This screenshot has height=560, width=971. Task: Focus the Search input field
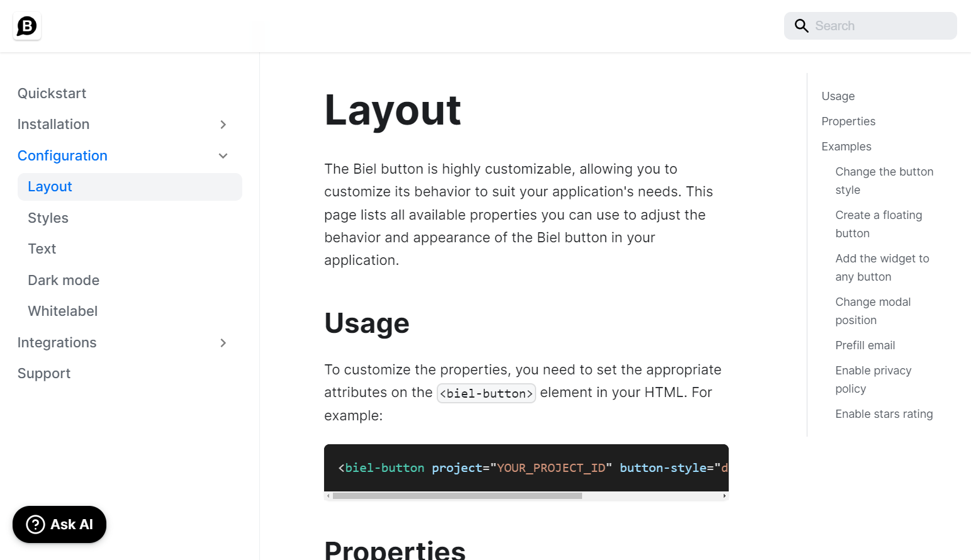pyautogui.click(x=870, y=26)
